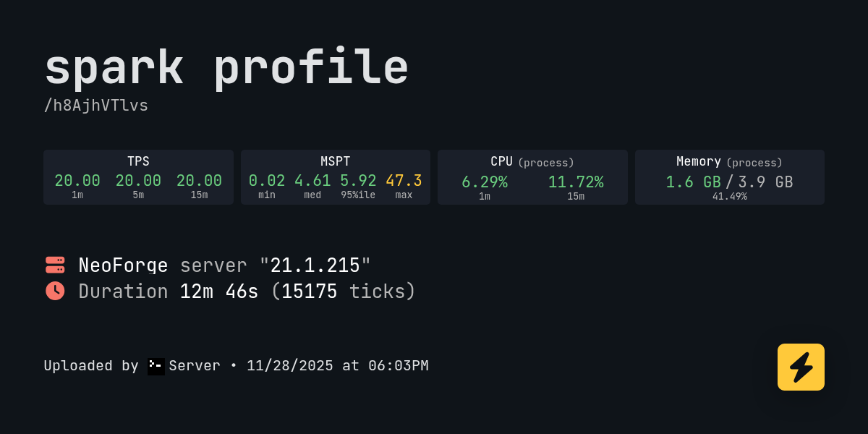Click the CPU process panel title
The width and height of the screenshot is (868, 434).
pos(532,162)
